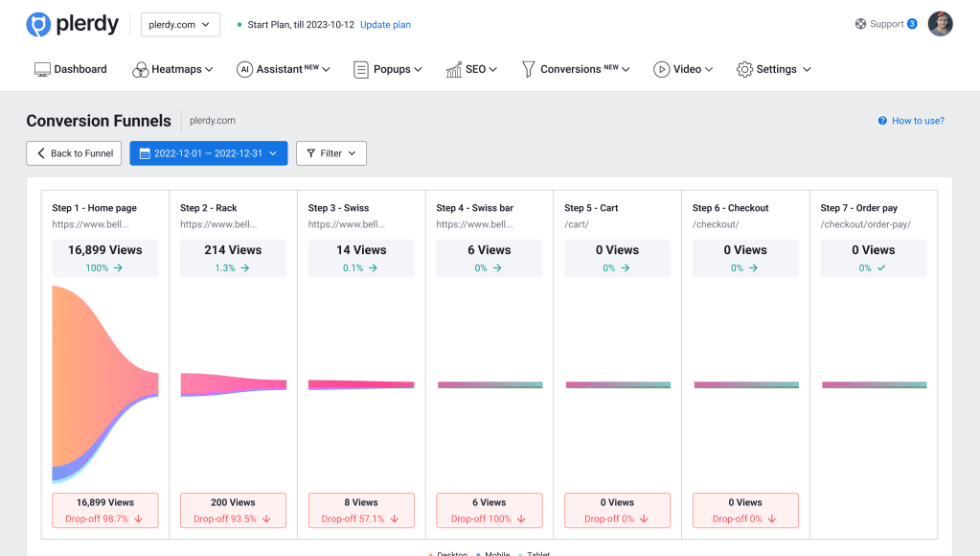
Task: Open the date range picker
Action: click(x=208, y=152)
